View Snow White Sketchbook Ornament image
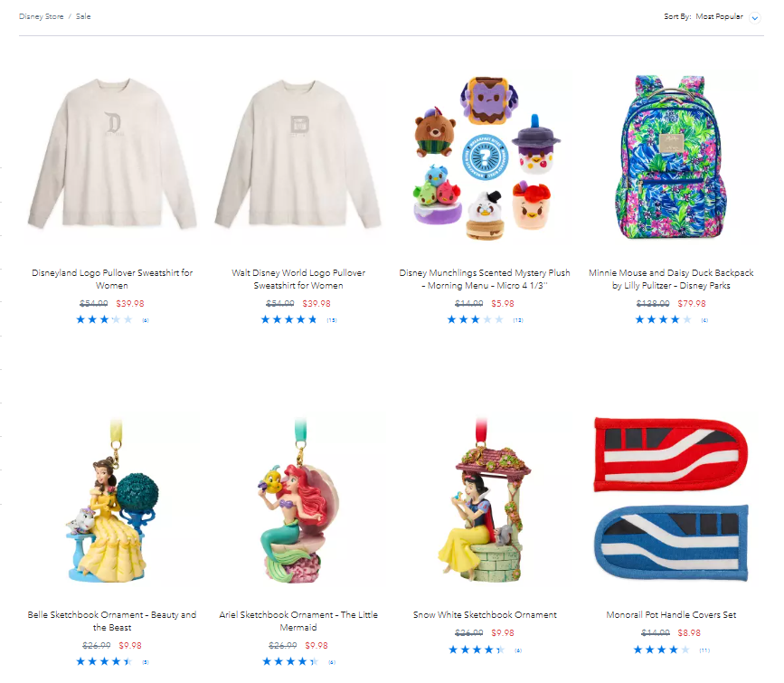The image size is (784, 683). coord(485,500)
